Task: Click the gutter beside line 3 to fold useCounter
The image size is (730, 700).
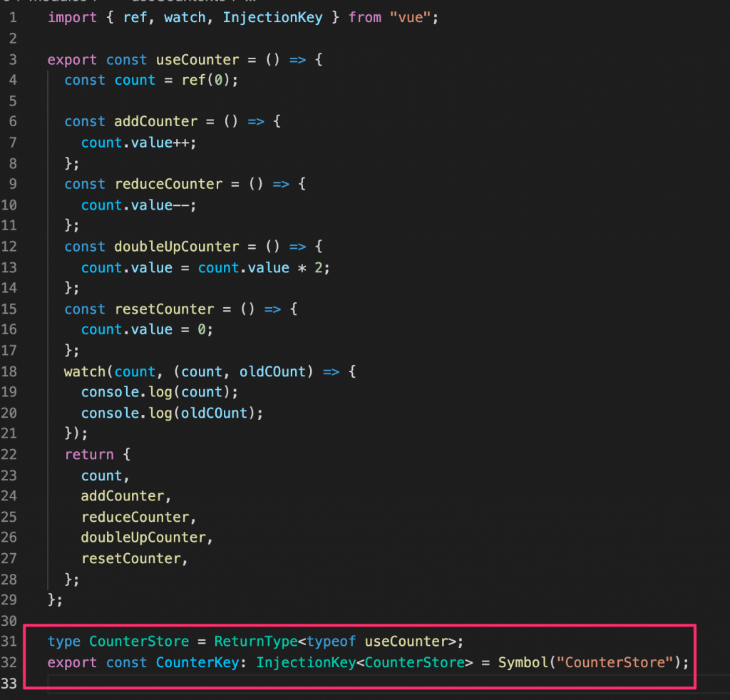Action: (34, 60)
